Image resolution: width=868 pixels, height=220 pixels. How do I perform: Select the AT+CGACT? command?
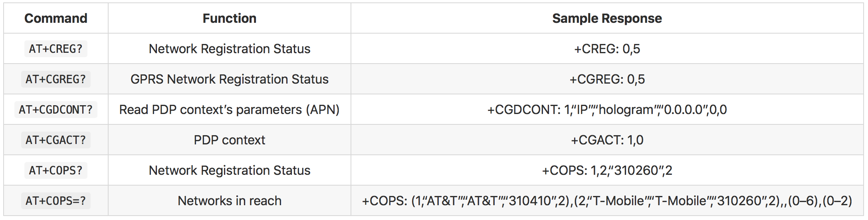pos(56,140)
